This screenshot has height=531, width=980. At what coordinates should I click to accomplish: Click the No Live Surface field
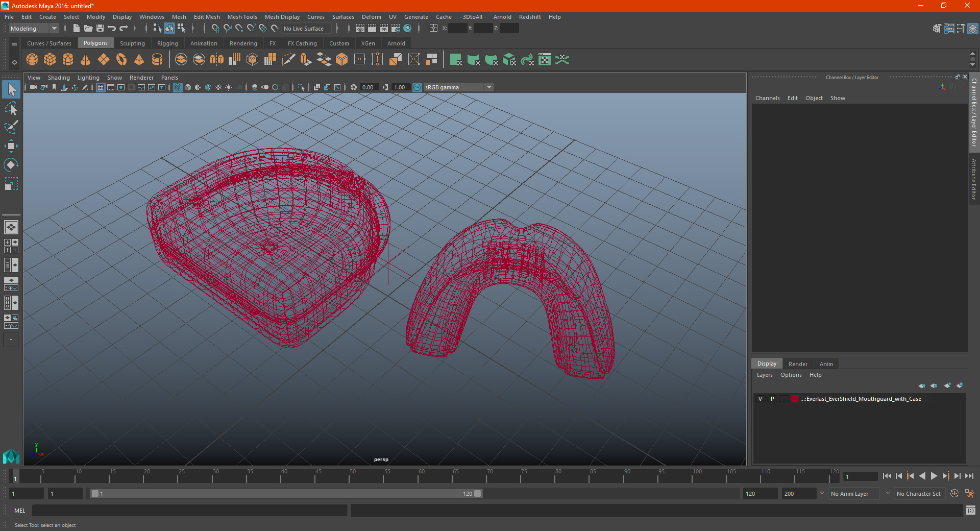pos(306,29)
